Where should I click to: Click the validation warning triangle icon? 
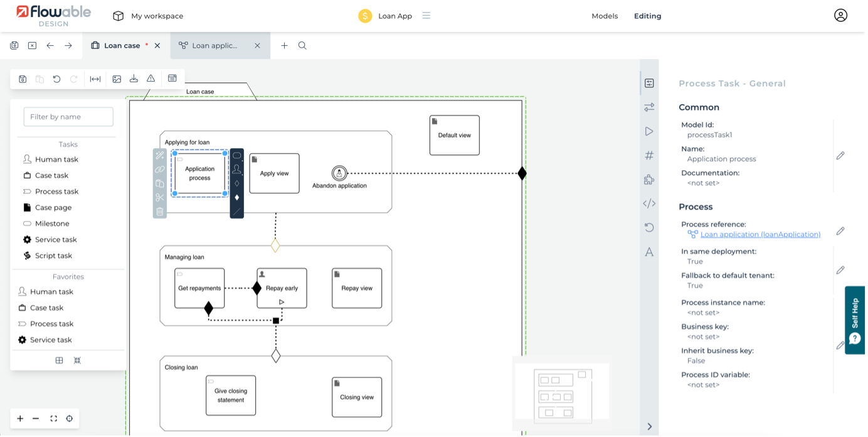click(x=151, y=79)
